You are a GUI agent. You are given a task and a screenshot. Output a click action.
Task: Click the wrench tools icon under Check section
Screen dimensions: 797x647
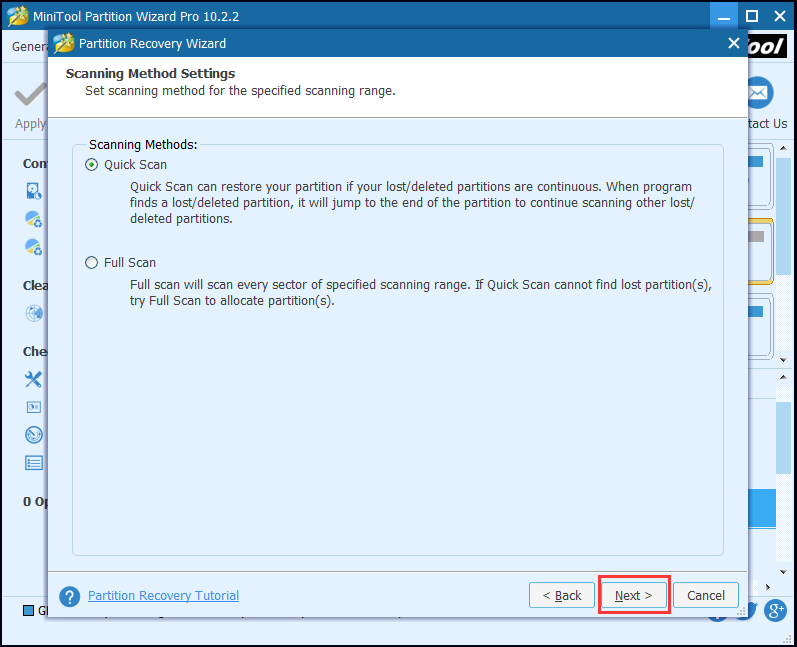(34, 379)
